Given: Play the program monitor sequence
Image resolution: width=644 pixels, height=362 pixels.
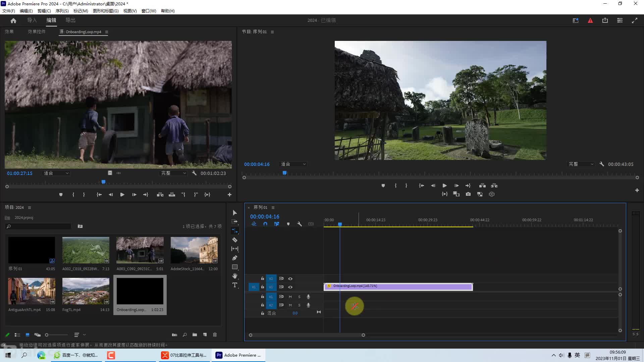Looking at the screenshot, I should (x=444, y=186).
